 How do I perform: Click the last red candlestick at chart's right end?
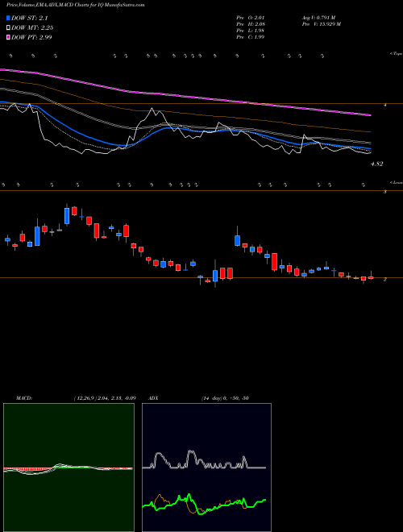tap(371, 277)
